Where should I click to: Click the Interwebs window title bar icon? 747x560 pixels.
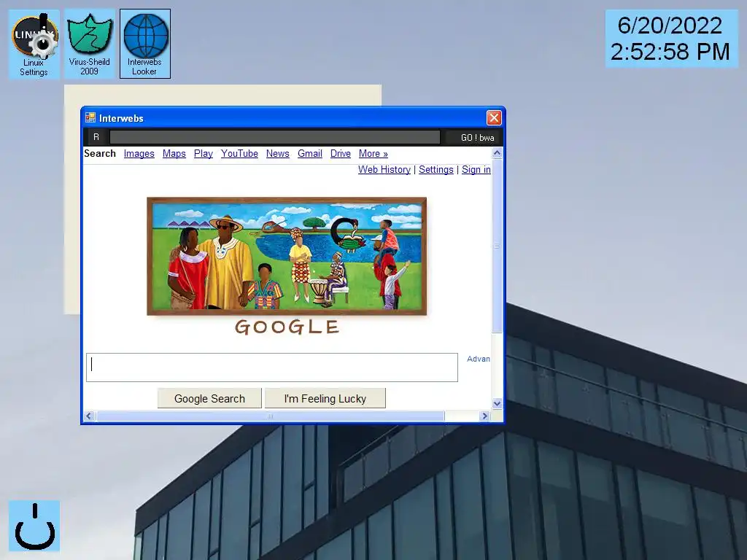[x=90, y=117]
